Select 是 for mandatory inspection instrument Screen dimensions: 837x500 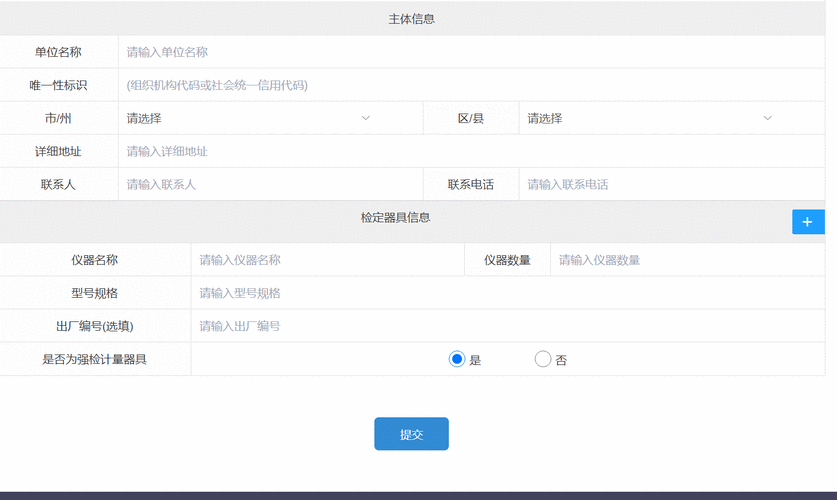457,359
